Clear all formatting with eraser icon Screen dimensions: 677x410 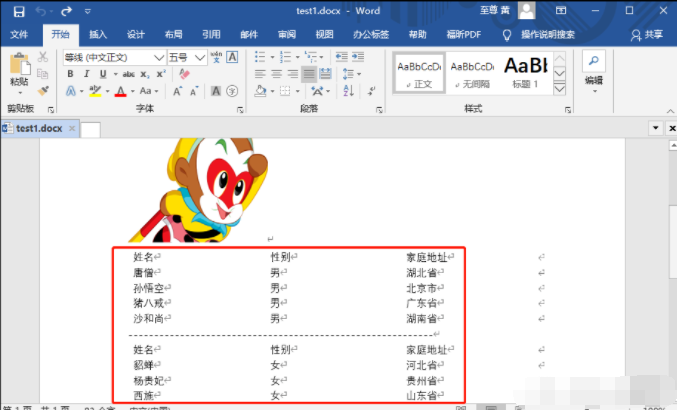coord(184,74)
